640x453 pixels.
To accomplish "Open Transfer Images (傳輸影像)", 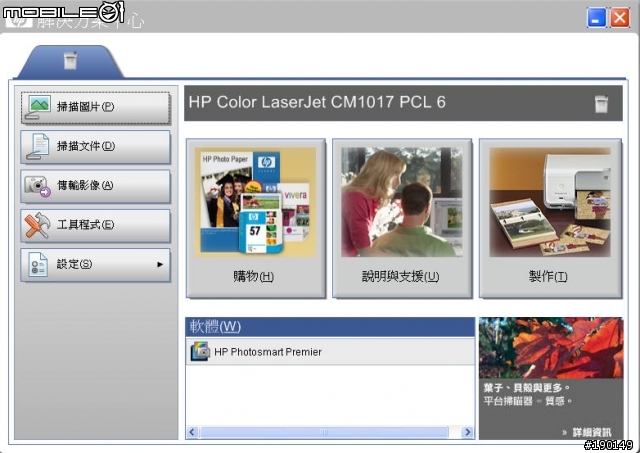I will [96, 186].
